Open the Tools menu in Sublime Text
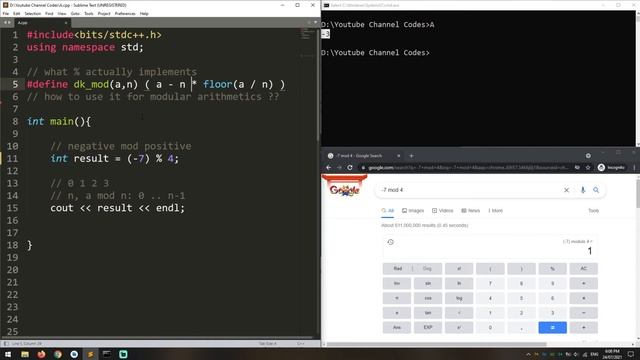Screen dimensions: 640x360 (x=89, y=13)
